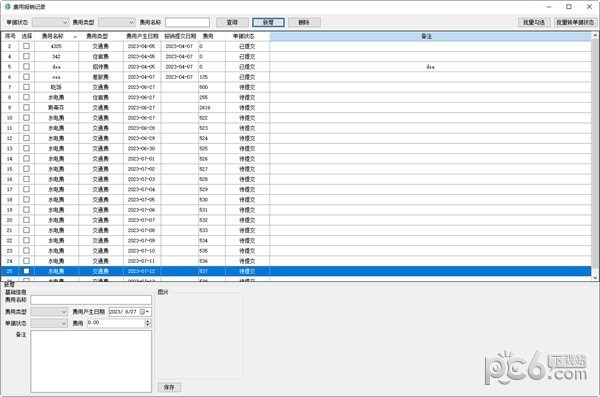Click scroll-up arrow of the table scrollbar

(x=595, y=36)
